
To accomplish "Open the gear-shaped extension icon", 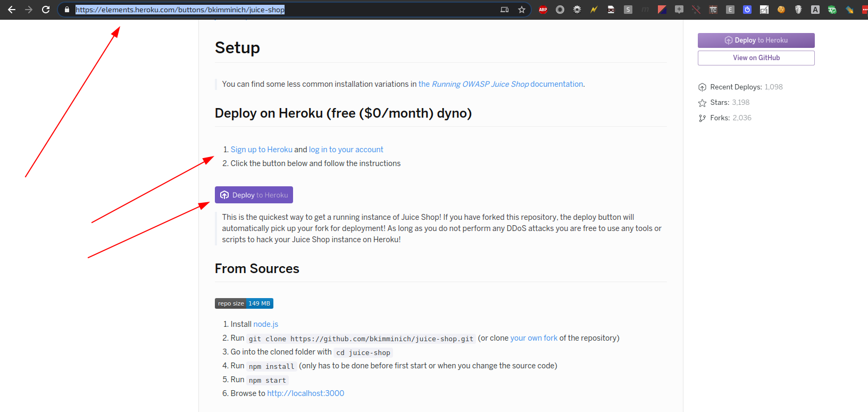I will (577, 10).
